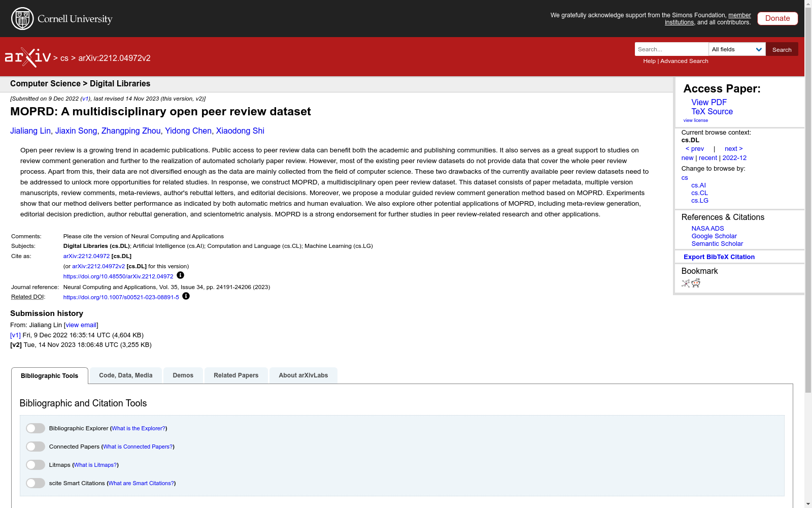
Task: Open the Springer related DOI link
Action: coord(121,297)
